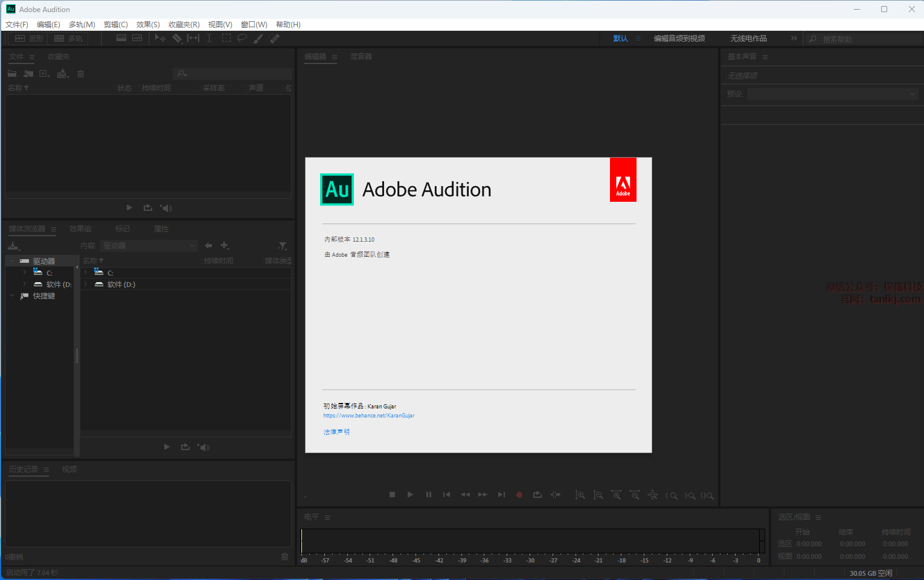Screen dimensions: 924x580
Task: Collapse the 驱动器 tree node
Action: point(11,261)
